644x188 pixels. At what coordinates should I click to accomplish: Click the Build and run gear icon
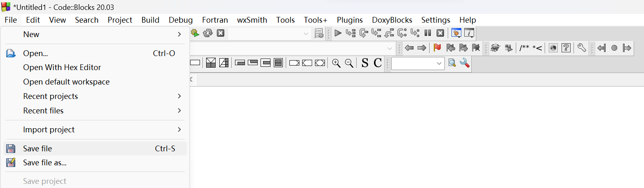pyautogui.click(x=195, y=33)
